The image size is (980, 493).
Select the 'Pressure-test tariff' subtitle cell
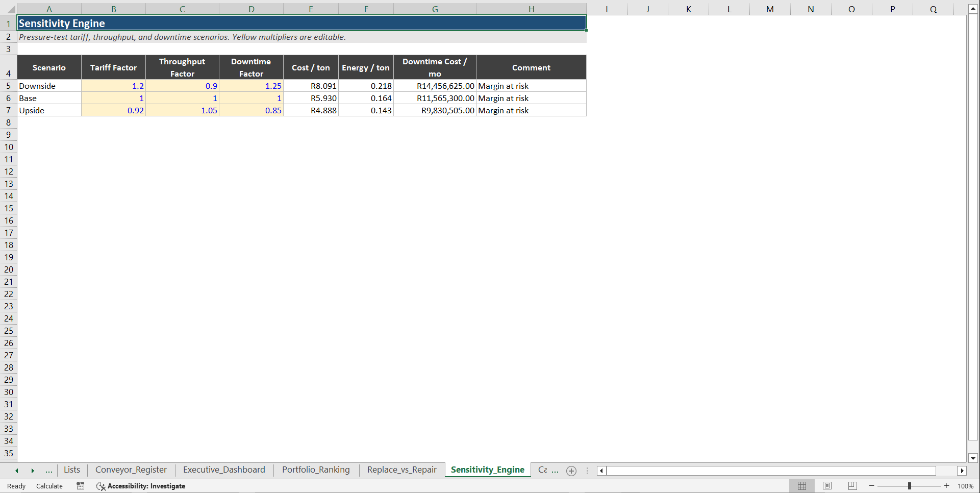coord(302,37)
